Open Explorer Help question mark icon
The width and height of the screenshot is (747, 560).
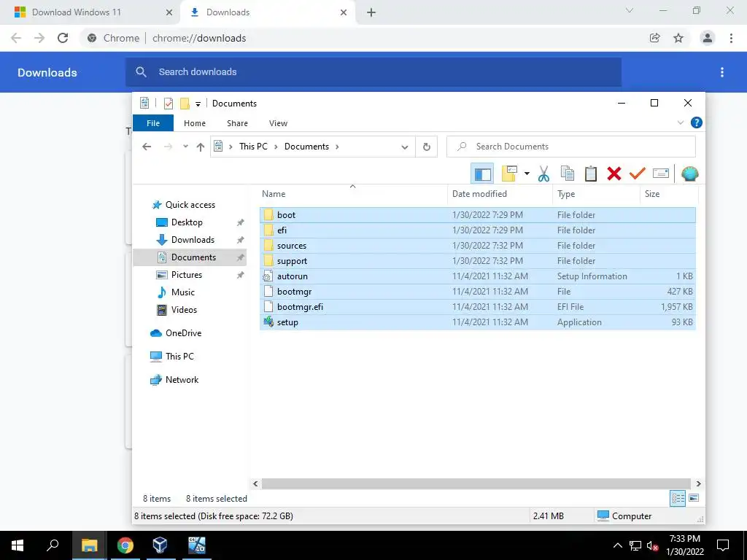[696, 122]
